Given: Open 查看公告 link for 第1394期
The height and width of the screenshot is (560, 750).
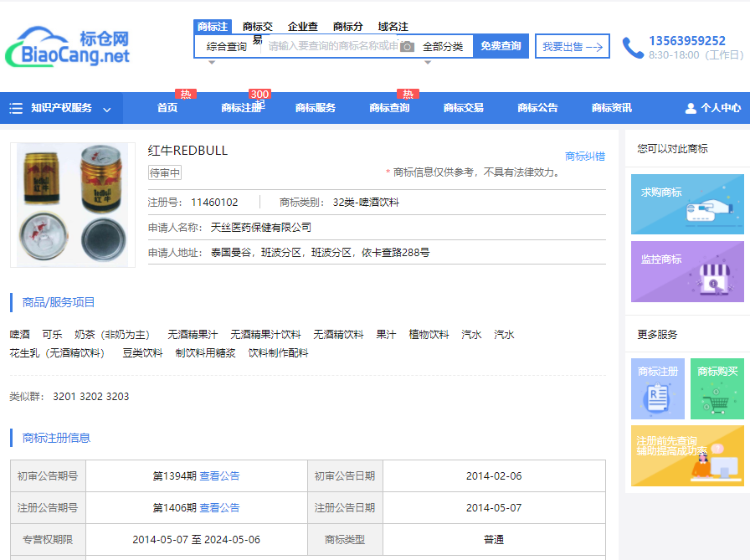Looking at the screenshot, I should (x=219, y=476).
